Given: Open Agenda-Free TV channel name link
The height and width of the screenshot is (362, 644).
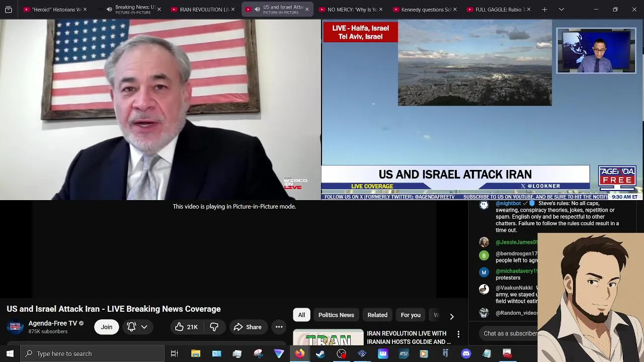Looking at the screenshot, I should pyautogui.click(x=52, y=323).
